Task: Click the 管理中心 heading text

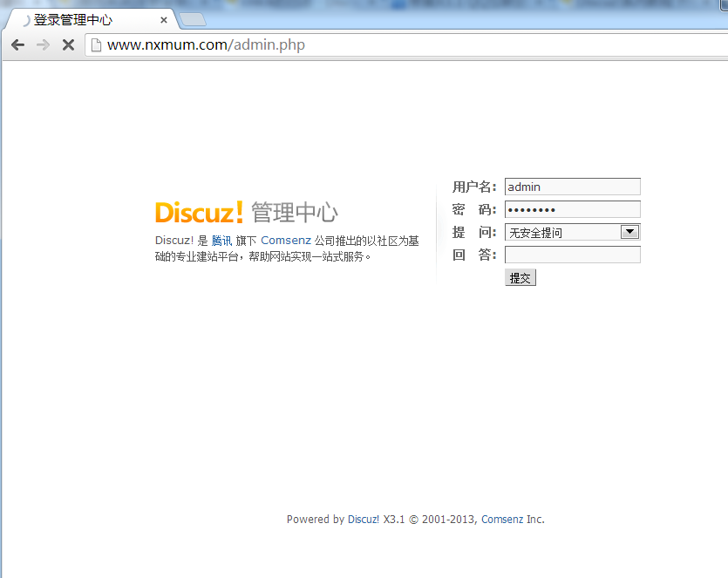Action: [x=295, y=213]
